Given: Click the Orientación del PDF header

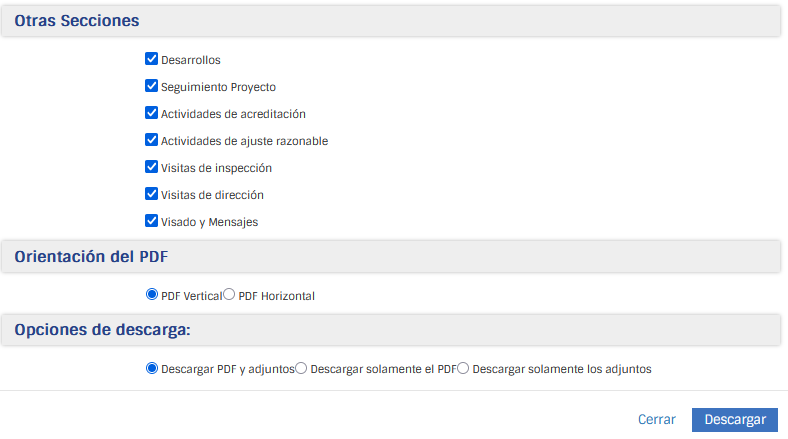Looking at the screenshot, I should coord(91,257).
